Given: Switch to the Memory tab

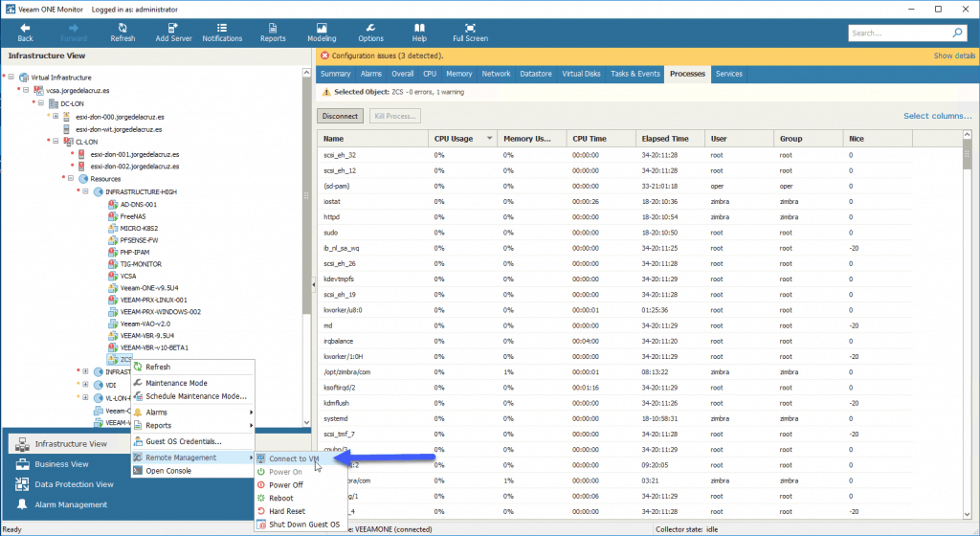Looking at the screenshot, I should [x=458, y=74].
